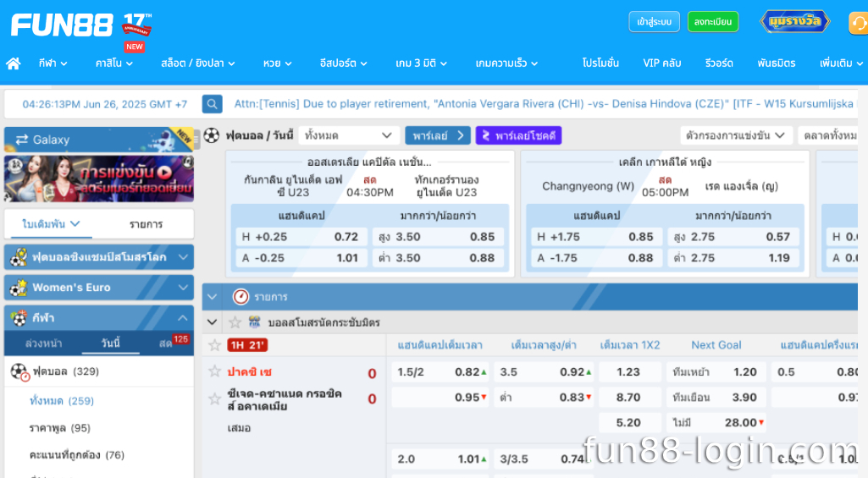The image size is (868, 478).
Task: Click the search magnifier icon
Action: (x=212, y=104)
